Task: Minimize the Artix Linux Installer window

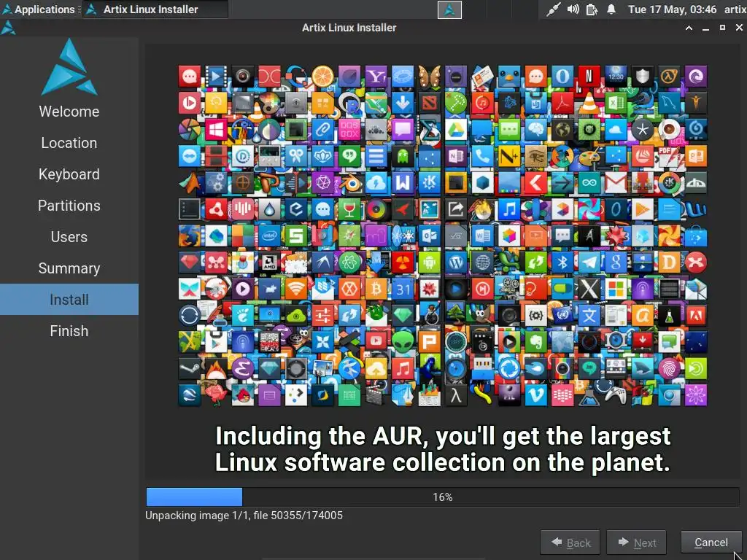Action: click(x=705, y=28)
